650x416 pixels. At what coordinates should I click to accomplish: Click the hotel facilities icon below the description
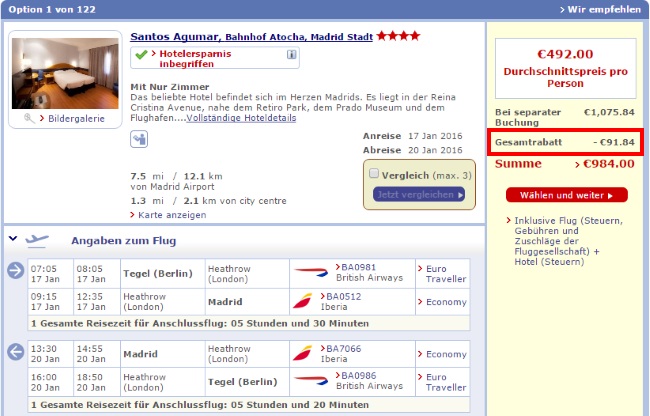139,139
